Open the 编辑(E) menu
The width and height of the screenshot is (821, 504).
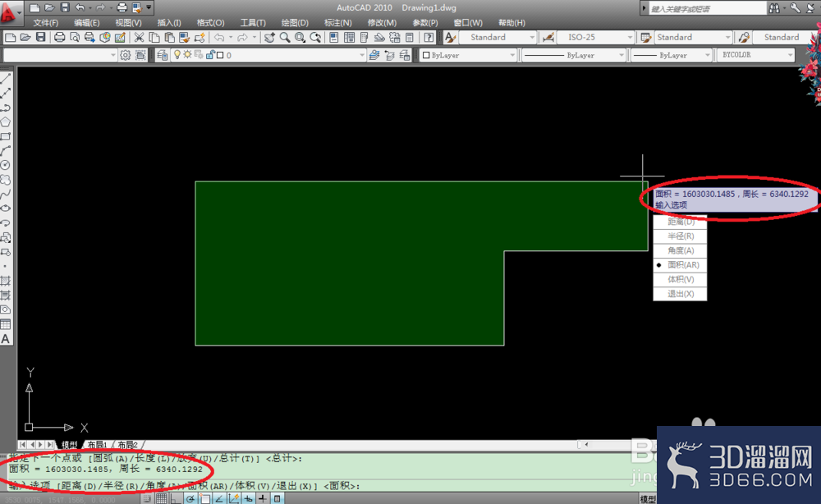coord(87,22)
